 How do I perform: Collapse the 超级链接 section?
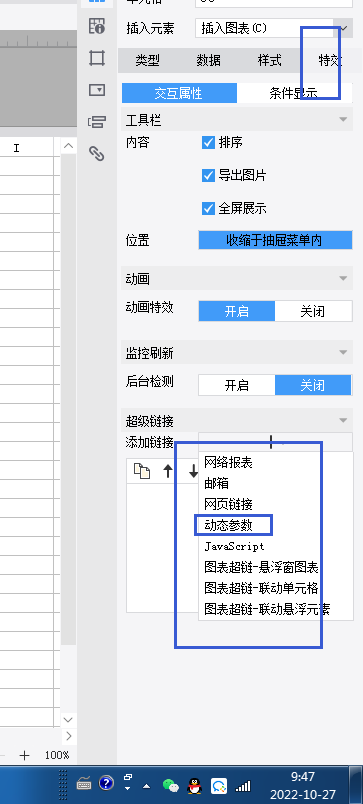344,420
